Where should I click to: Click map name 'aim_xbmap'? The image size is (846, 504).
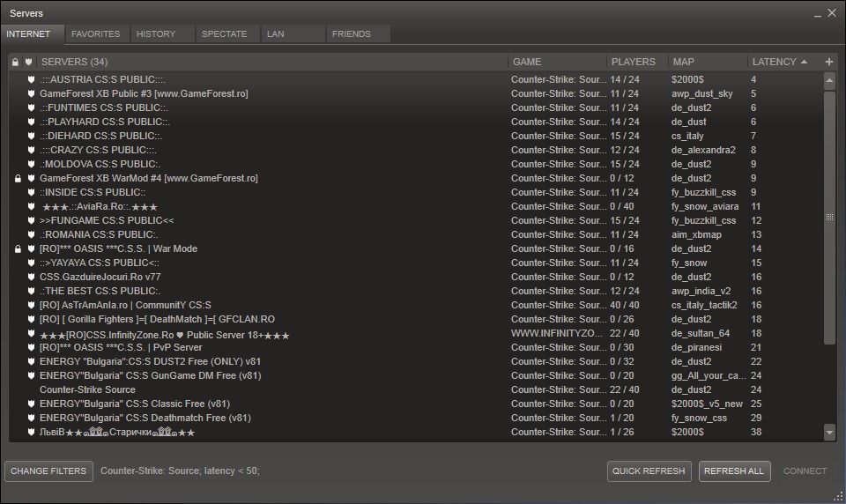coord(696,234)
